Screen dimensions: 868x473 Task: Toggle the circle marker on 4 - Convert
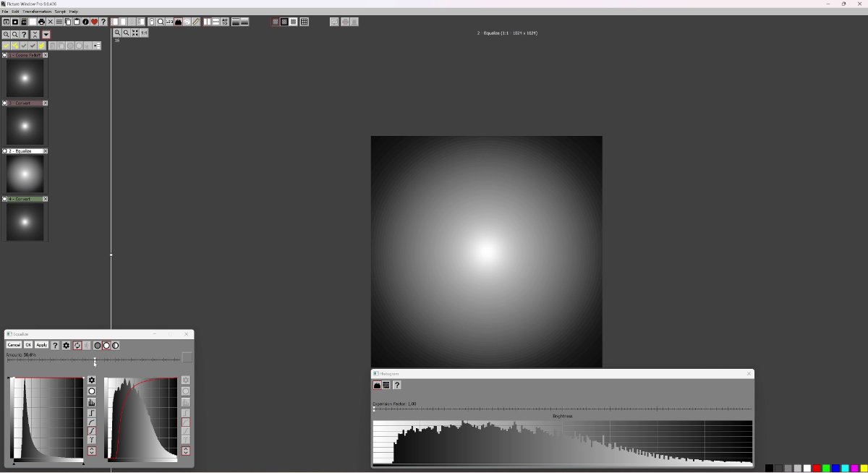click(5, 199)
